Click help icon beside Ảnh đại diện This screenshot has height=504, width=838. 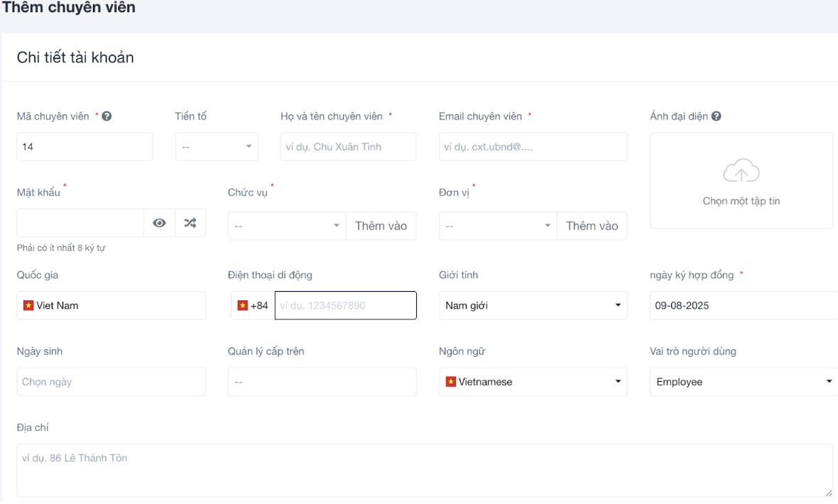coord(717,116)
